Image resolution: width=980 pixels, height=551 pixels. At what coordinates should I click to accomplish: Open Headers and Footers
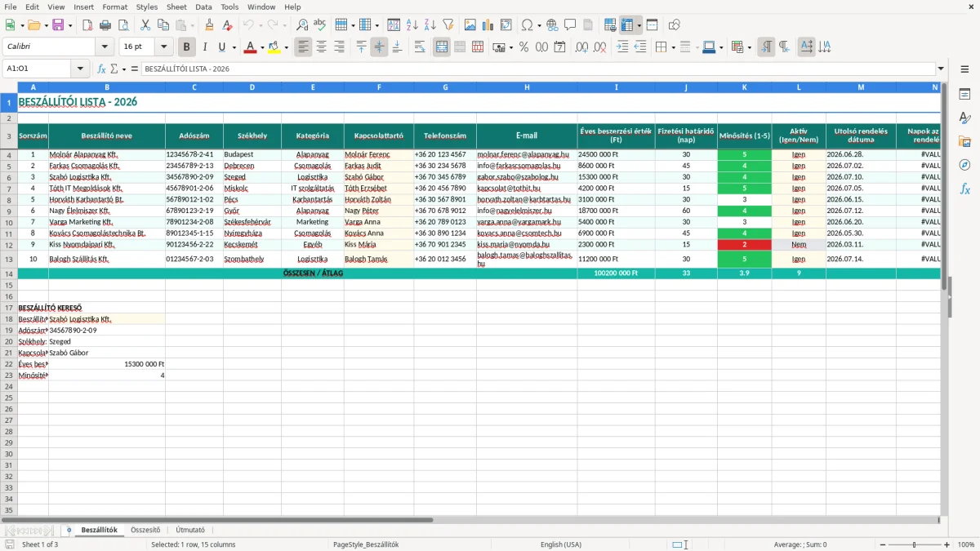tap(588, 25)
